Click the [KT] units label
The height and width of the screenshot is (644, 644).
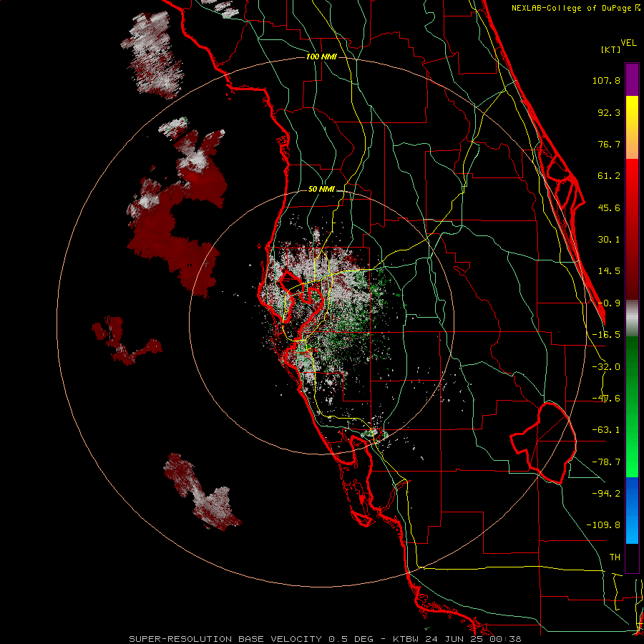click(x=610, y=49)
